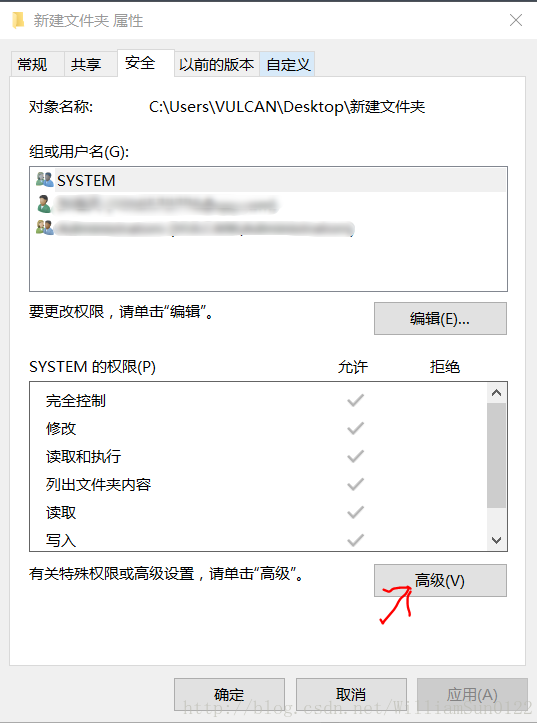Screen dimensions: 537x723
Task: Click the scroll down arrow in permissions
Action: click(x=496, y=540)
